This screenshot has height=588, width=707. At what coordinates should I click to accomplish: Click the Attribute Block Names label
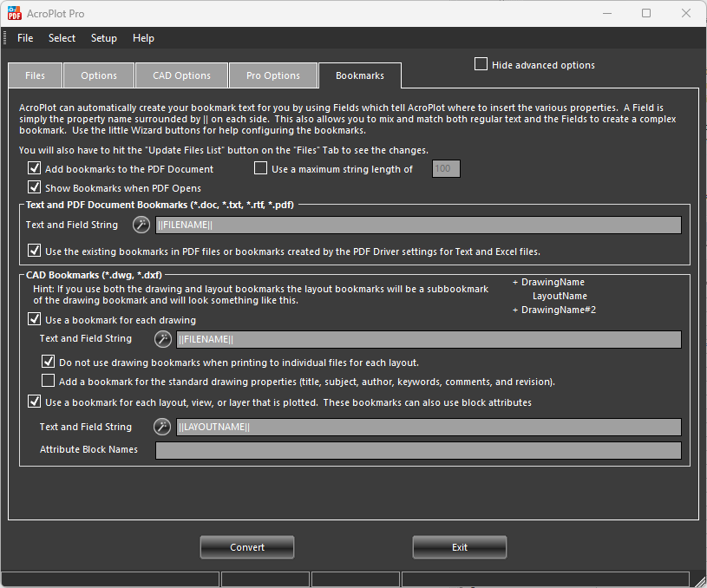(x=88, y=449)
